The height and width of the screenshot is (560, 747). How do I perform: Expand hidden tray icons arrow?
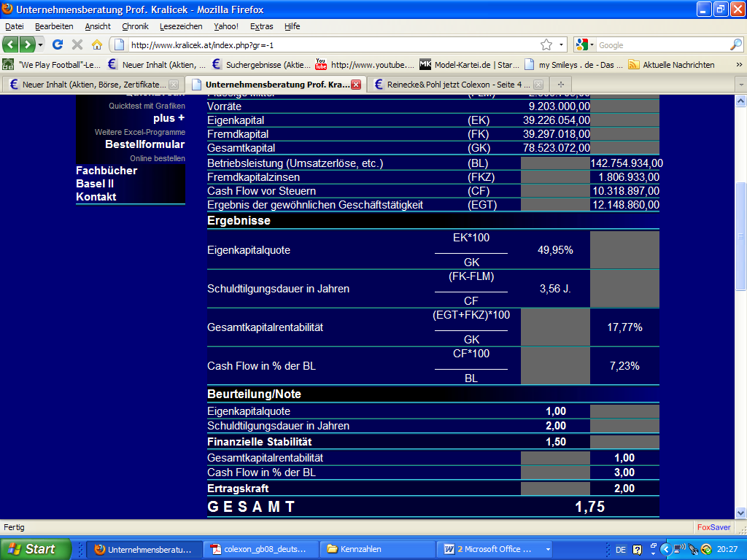666,550
